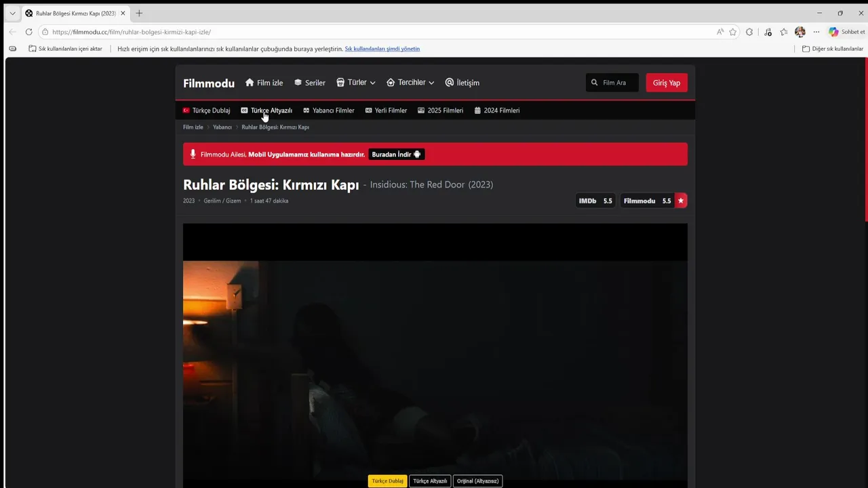Click the Ruhlar Bölgesi: Kırmızı Kapı title
868x488 pixels.
271,185
